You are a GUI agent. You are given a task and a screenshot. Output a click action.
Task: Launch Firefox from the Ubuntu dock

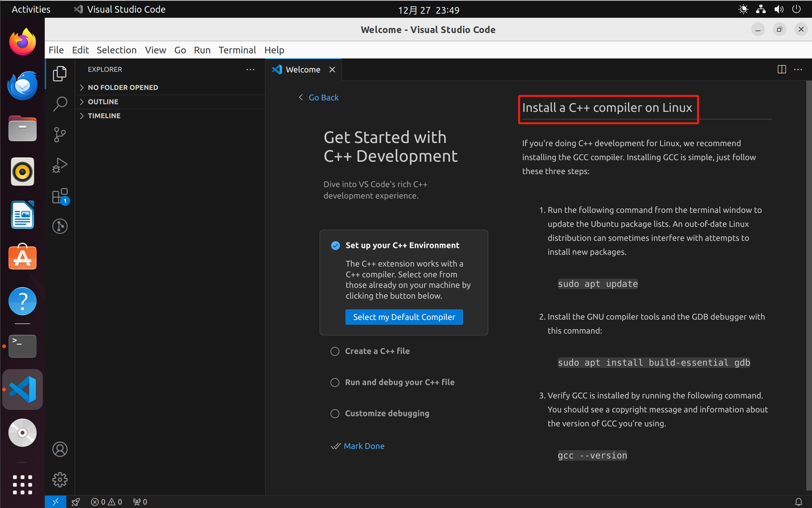click(x=22, y=41)
